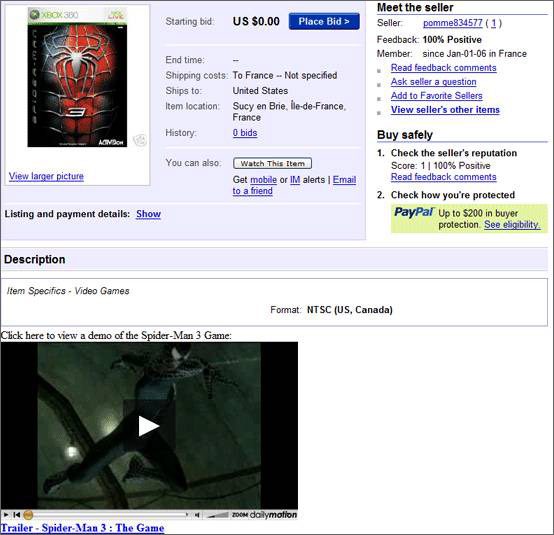Click Watch This Item button
This screenshot has height=535, width=554.
[x=272, y=163]
